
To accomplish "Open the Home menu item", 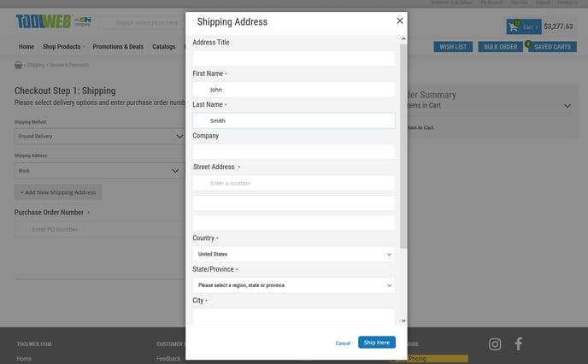I will [26, 47].
